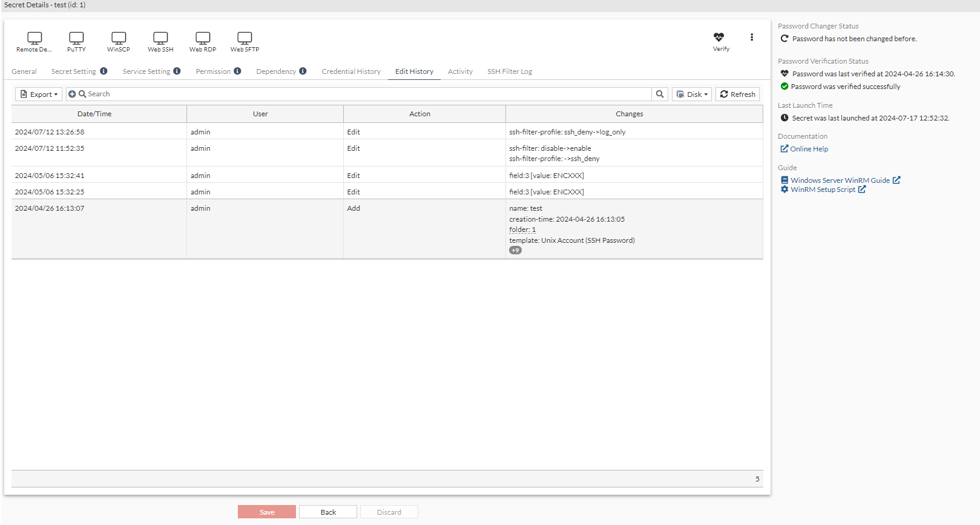Image resolution: width=980 pixels, height=525 pixels.
Task: Click the 'folder: 1' change entry
Action: pyautogui.click(x=522, y=229)
